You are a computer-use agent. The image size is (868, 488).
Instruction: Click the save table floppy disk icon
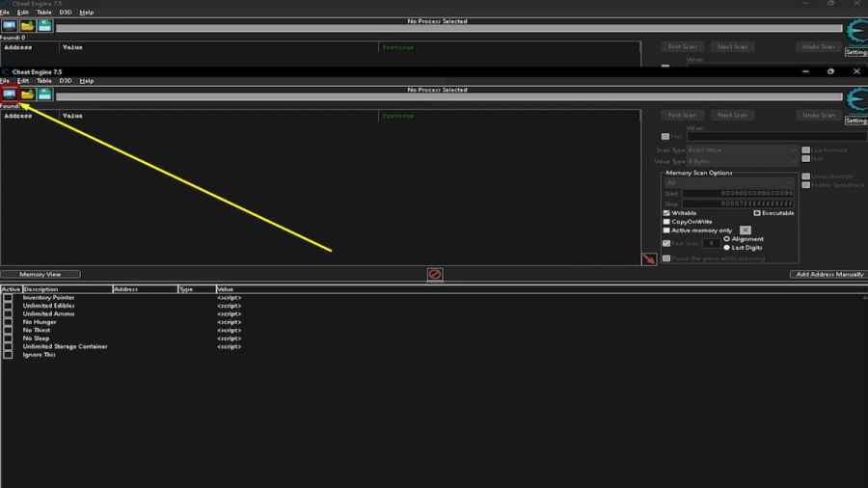pos(44,95)
